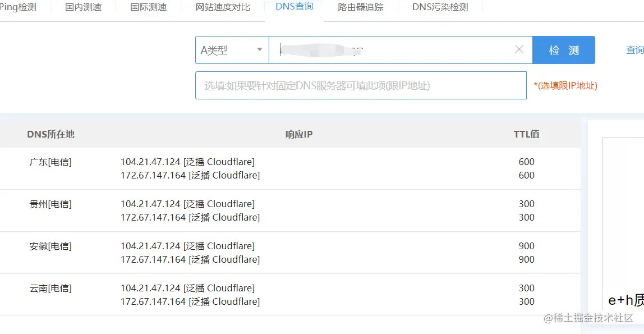Open the 路由器追踪 tab
Image resolution: width=644 pixels, height=334 pixels.
point(361,7)
